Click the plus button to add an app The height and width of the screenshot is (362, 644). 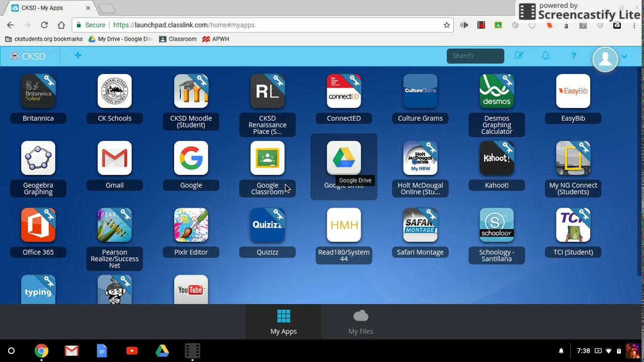[x=77, y=56]
